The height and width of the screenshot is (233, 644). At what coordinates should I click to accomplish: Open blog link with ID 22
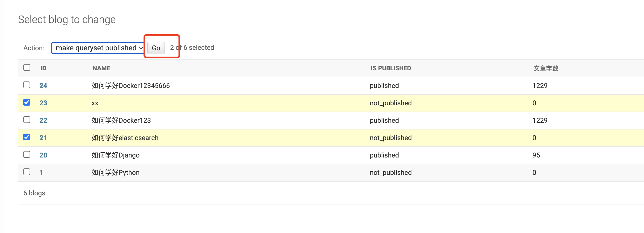coord(43,120)
